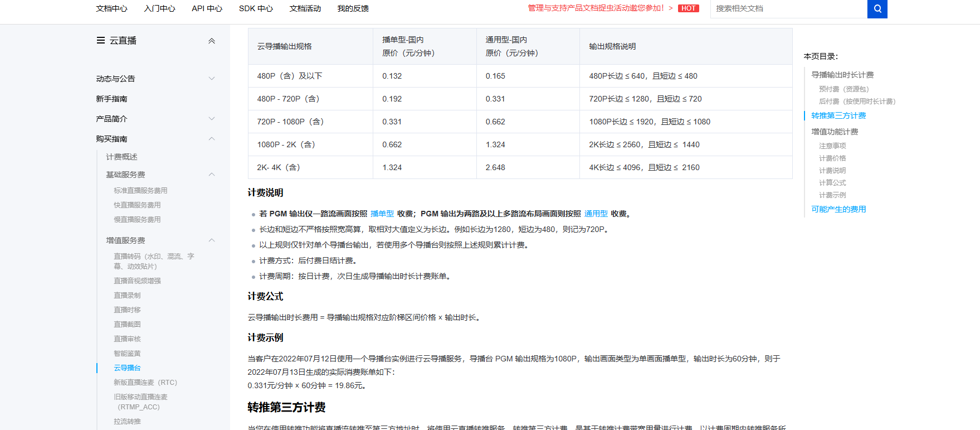The height and width of the screenshot is (430, 980).
Task: Collapse the 增值服务费 group
Action: [x=212, y=240]
